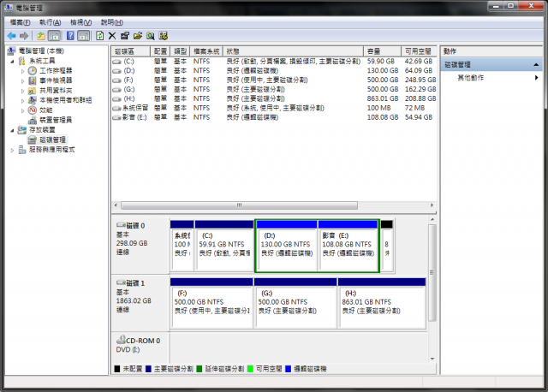Click the last toolbar icon with checkmark
548x392 pixels.
tap(164, 36)
